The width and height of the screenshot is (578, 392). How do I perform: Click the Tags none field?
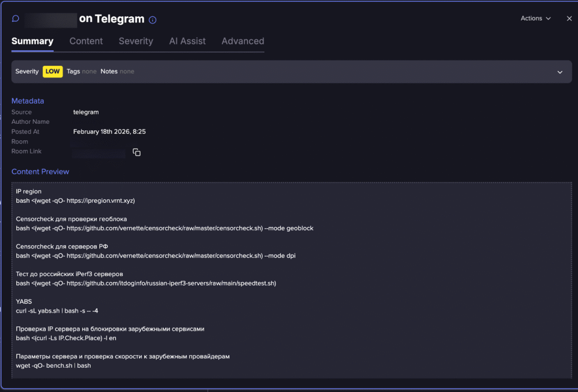81,71
